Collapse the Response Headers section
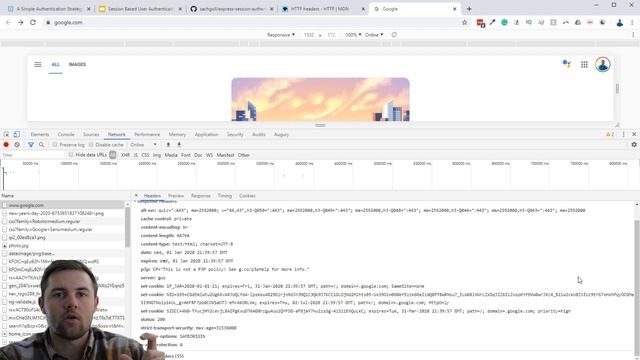640x360 pixels. [136, 202]
